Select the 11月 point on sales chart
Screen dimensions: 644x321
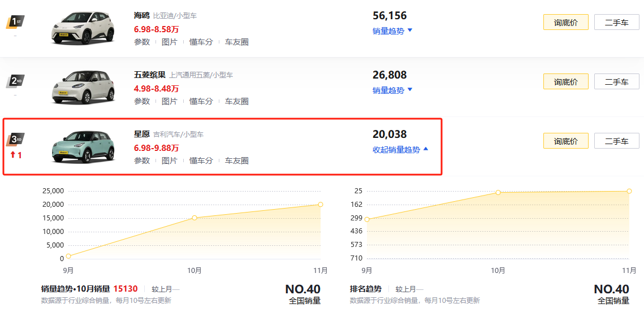coord(321,205)
